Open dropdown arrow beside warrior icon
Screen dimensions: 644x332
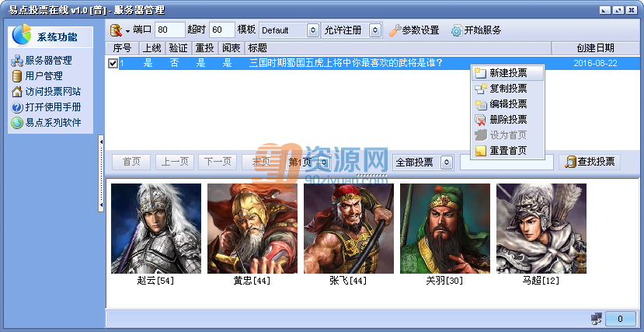pos(127,31)
